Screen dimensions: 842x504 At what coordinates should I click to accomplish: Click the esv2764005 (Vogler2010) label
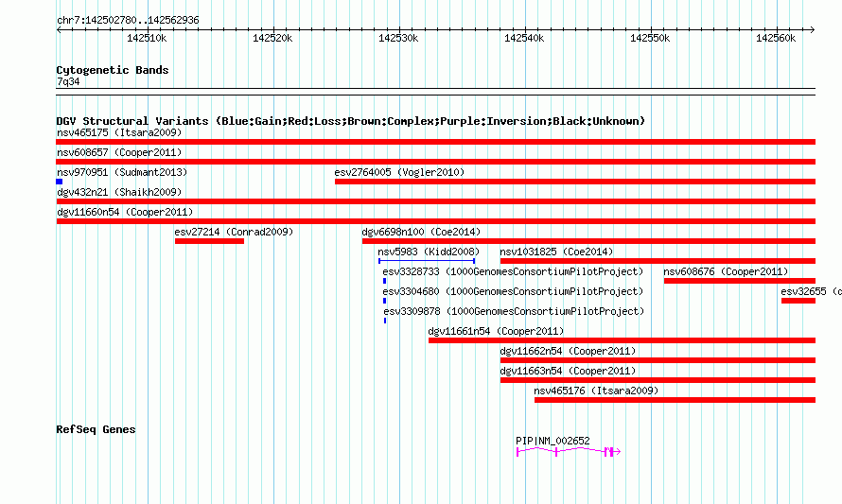(x=399, y=172)
